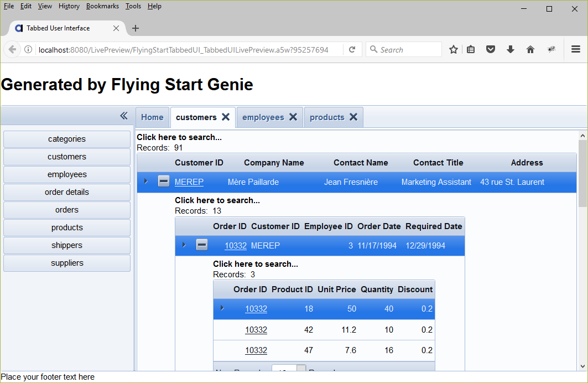Switch to the products tab
Screen dimensions: 588x383
pyautogui.click(x=326, y=117)
